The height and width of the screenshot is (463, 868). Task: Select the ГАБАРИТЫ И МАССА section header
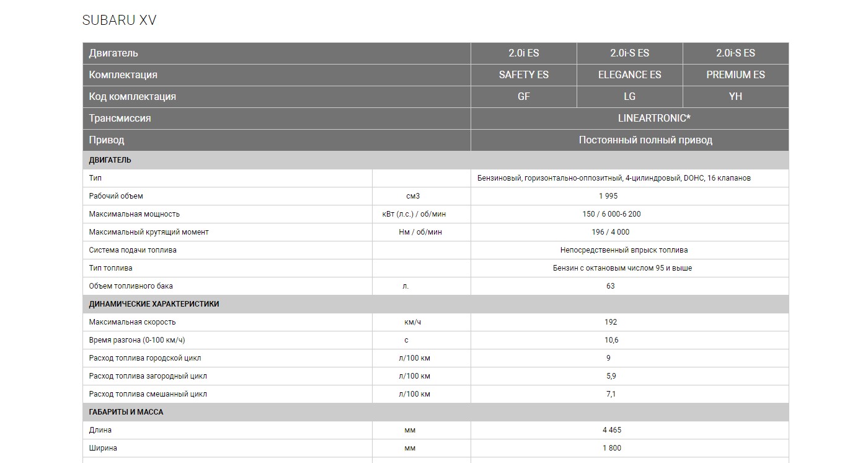(x=126, y=412)
